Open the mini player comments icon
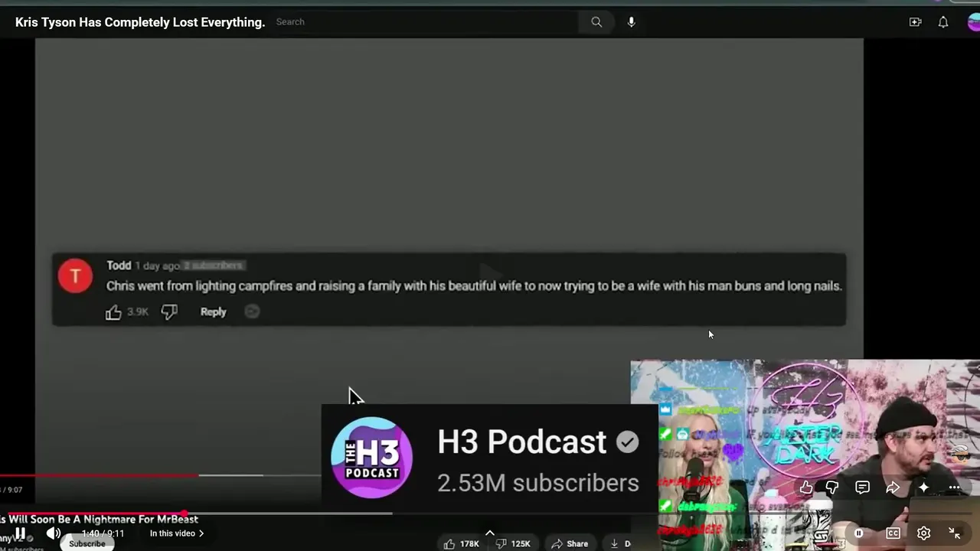980x551 pixels. pyautogui.click(x=862, y=487)
